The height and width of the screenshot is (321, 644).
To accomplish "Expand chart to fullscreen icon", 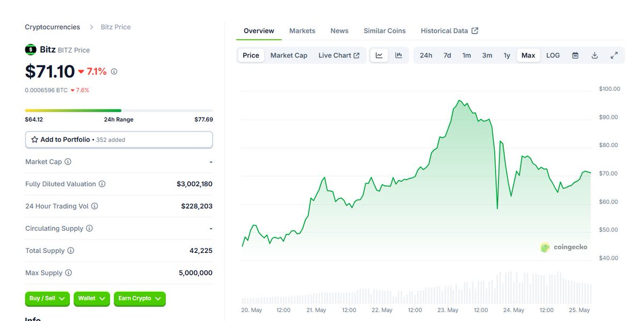I will (614, 55).
